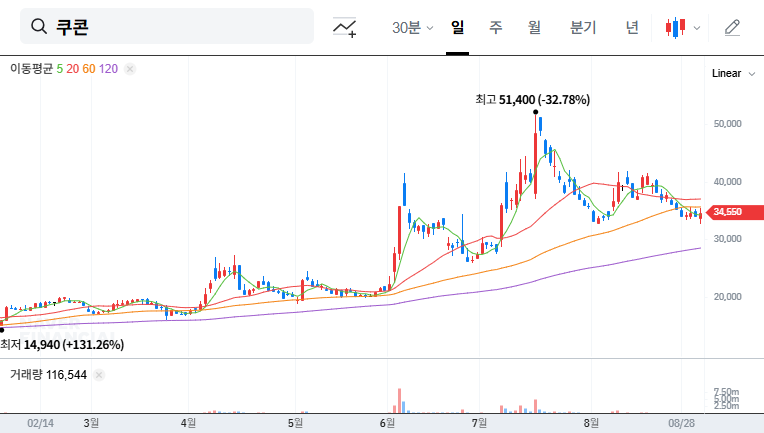Switch to the 월 monthly tab
Image resolution: width=764 pixels, height=433 pixels.
pyautogui.click(x=535, y=27)
